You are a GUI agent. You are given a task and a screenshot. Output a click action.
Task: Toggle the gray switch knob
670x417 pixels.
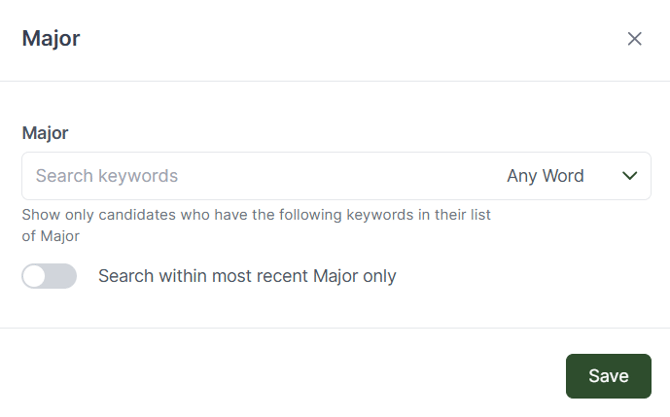click(x=36, y=276)
